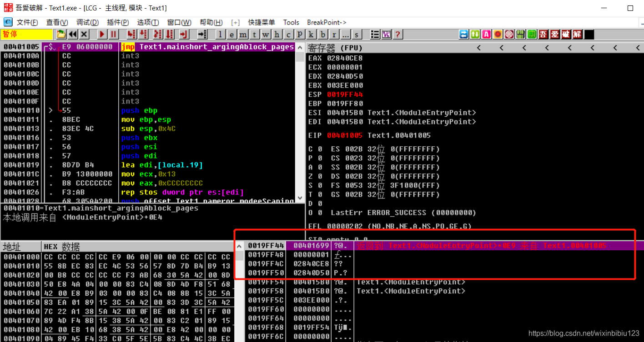Open the 快捷菜单 menu

[x=262, y=22]
